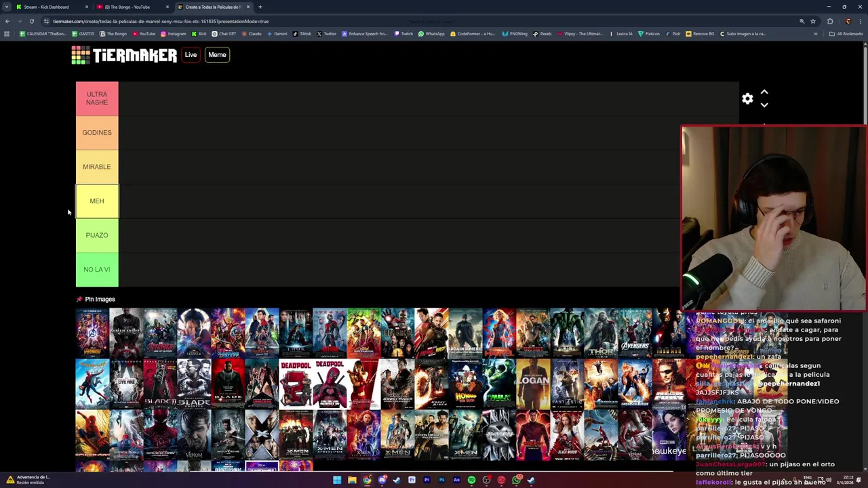Open All Bookmarks folder
The image size is (868, 488).
846,34
